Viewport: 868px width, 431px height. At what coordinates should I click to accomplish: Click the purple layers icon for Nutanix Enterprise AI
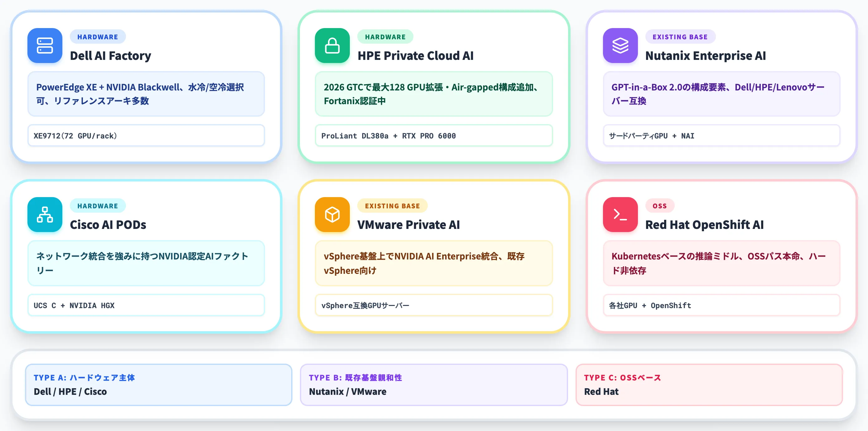point(620,46)
